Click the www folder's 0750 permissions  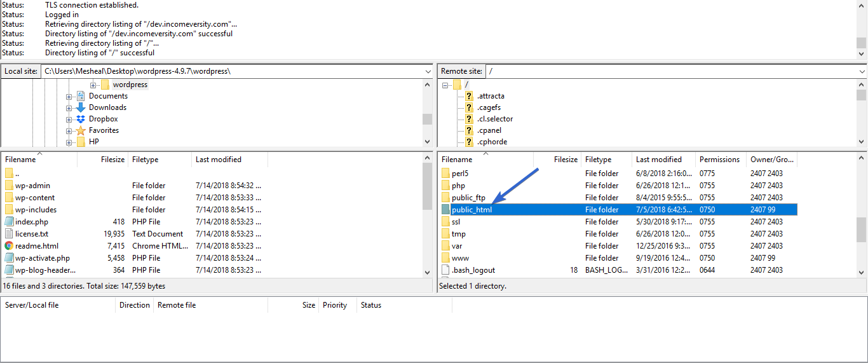coord(707,258)
